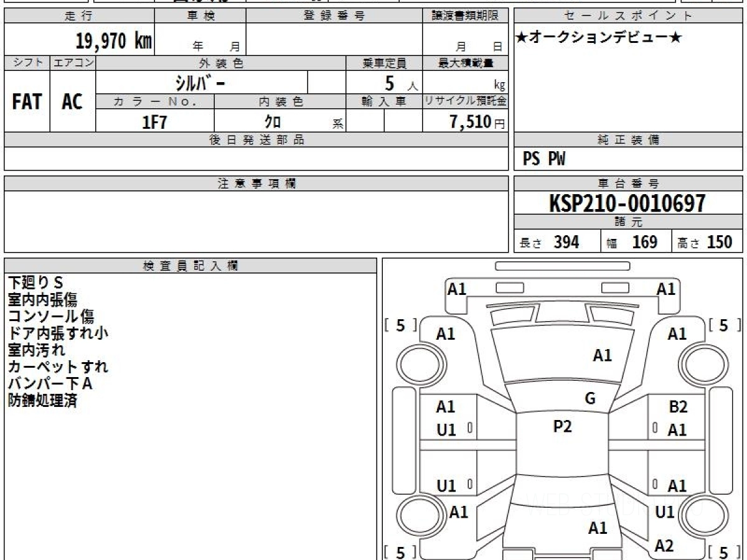Select the 高さ 150 dimension
The height and width of the screenshot is (560, 747).
click(x=705, y=242)
